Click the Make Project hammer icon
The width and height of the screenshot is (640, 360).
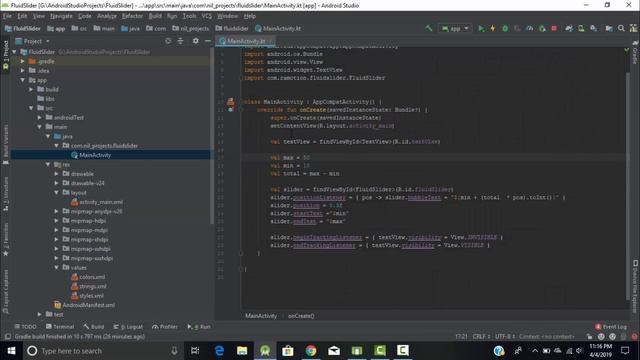tap(429, 28)
